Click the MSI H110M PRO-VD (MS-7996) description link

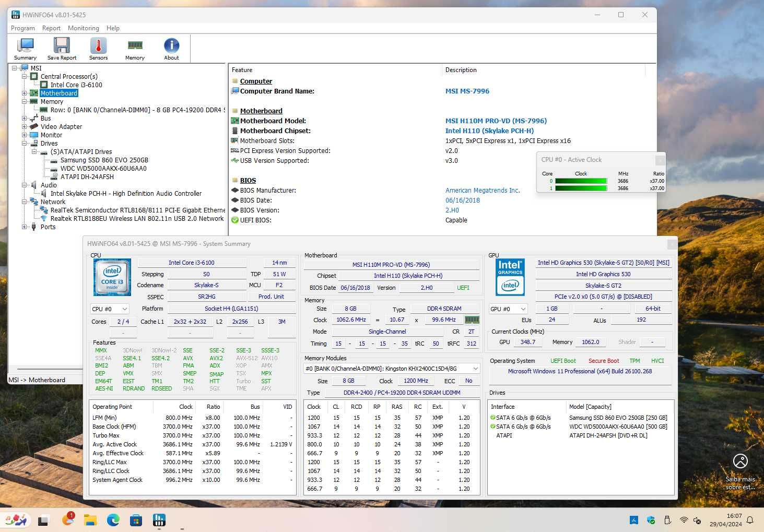point(496,121)
